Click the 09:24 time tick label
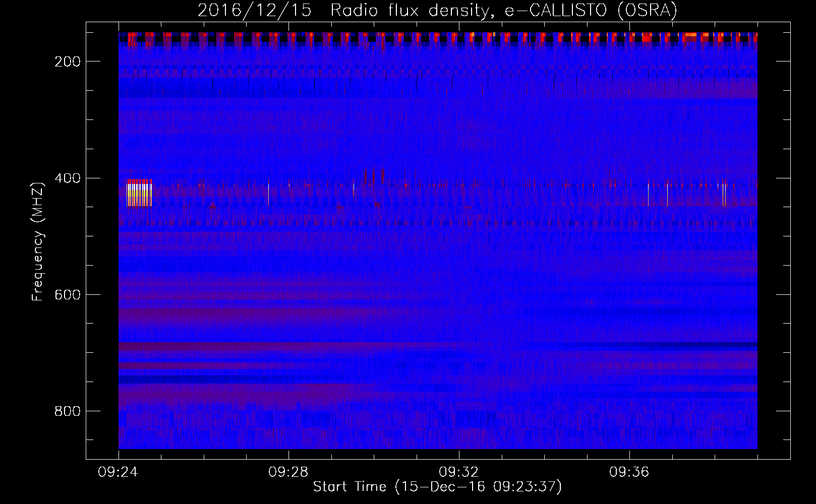The image size is (816, 504). coord(119,472)
